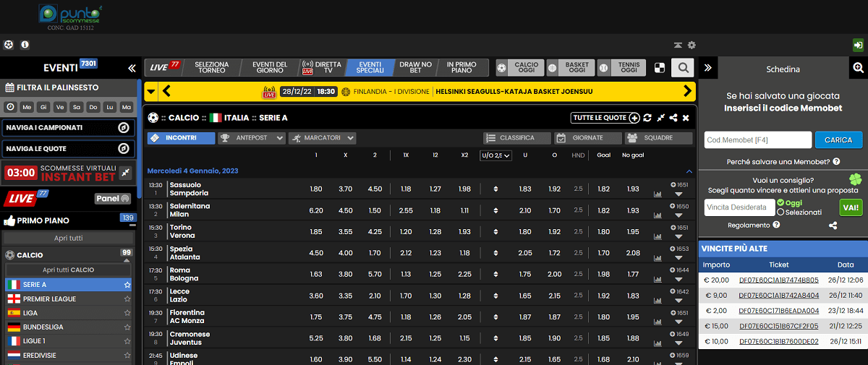
Task: Favorite the Premier League star
Action: click(127, 299)
